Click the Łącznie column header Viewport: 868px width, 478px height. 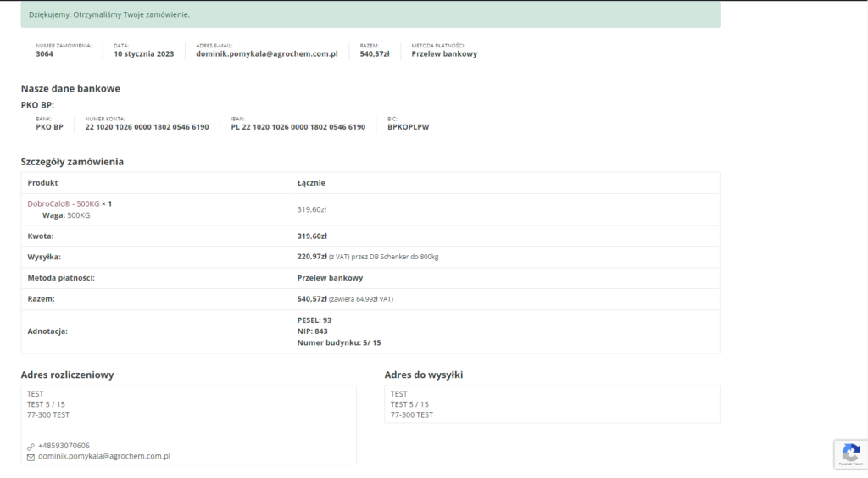pos(311,182)
